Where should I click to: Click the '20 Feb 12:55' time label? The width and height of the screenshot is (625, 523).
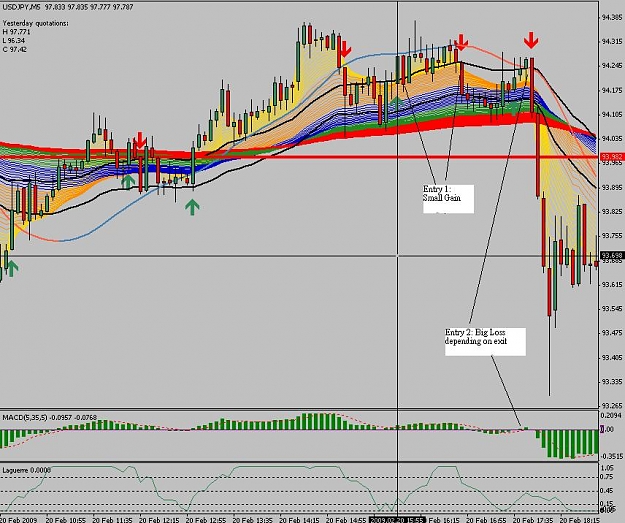point(206,520)
